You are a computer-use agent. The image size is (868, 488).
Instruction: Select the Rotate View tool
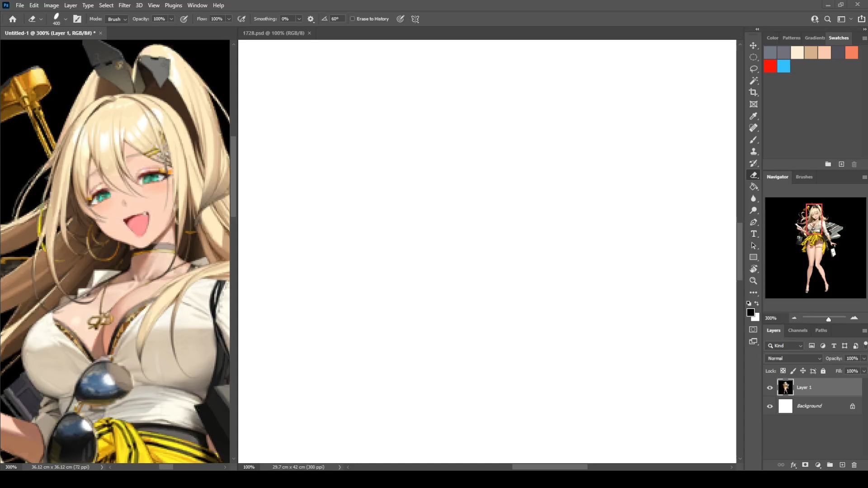tap(753, 269)
